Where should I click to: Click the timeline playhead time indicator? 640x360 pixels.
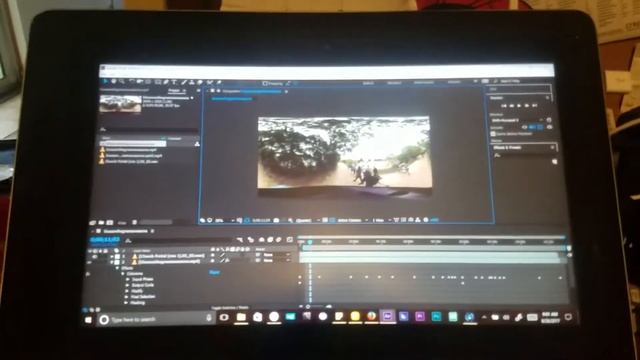[310, 242]
